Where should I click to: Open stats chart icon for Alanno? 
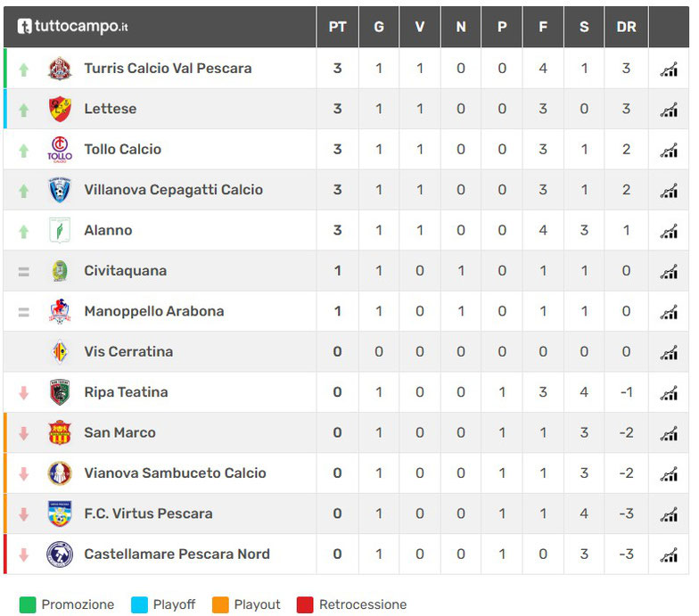669,231
